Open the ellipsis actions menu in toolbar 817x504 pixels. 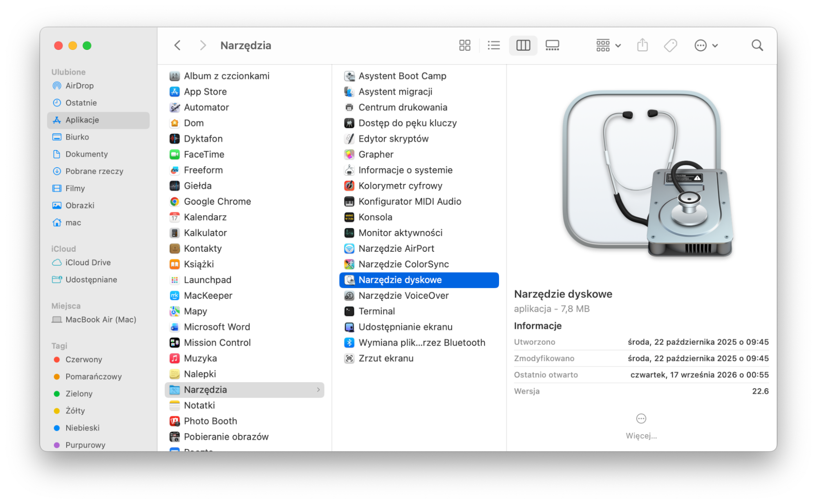point(706,45)
